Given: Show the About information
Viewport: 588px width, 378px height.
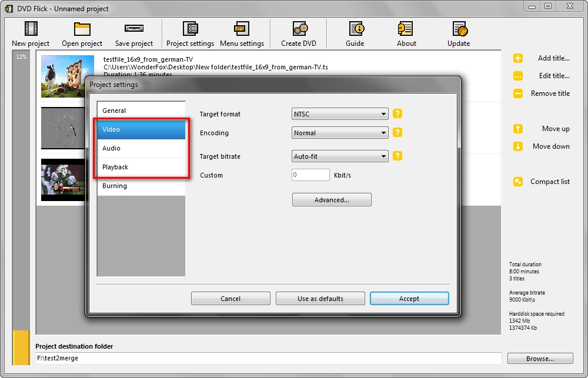Looking at the screenshot, I should coord(406,29).
